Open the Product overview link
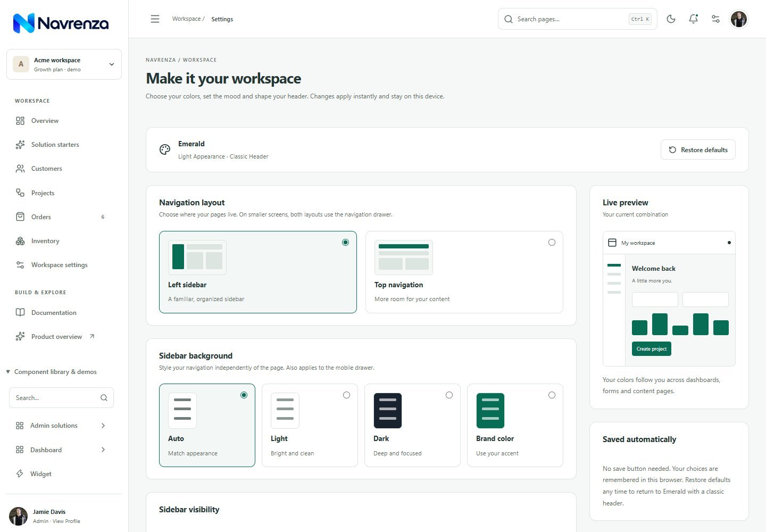 pyautogui.click(x=64, y=336)
